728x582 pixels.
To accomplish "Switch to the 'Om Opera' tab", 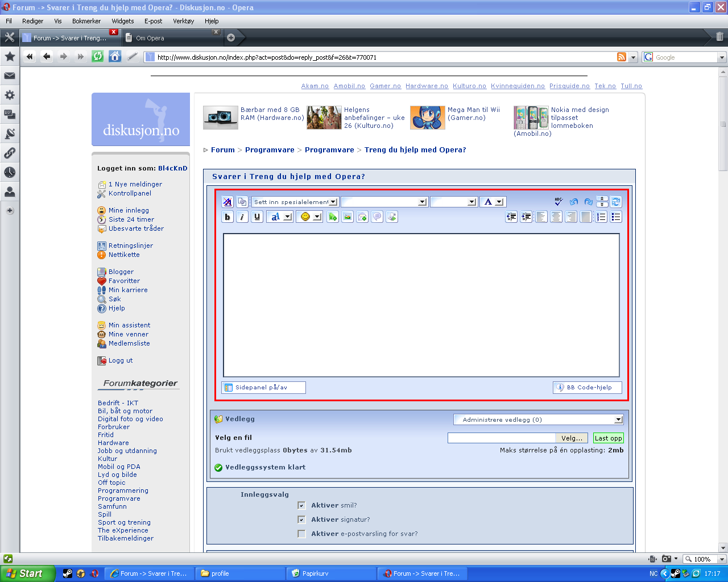I will [x=172, y=38].
